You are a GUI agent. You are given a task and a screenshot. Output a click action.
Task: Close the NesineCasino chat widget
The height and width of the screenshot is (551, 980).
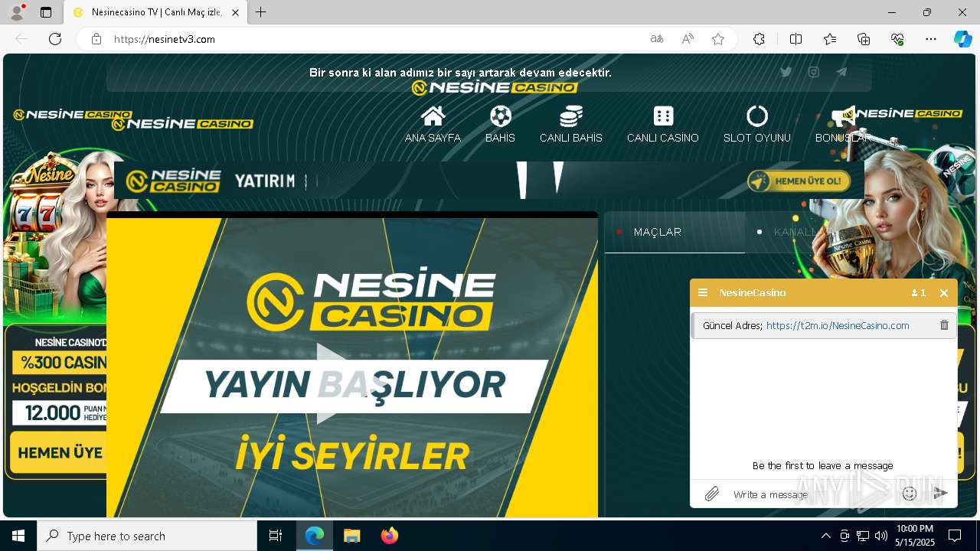pos(944,293)
